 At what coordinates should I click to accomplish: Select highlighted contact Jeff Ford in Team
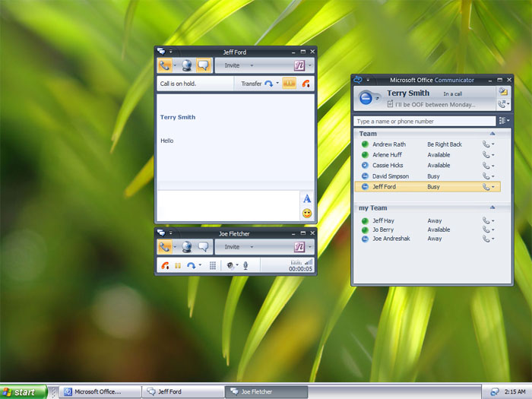point(427,187)
